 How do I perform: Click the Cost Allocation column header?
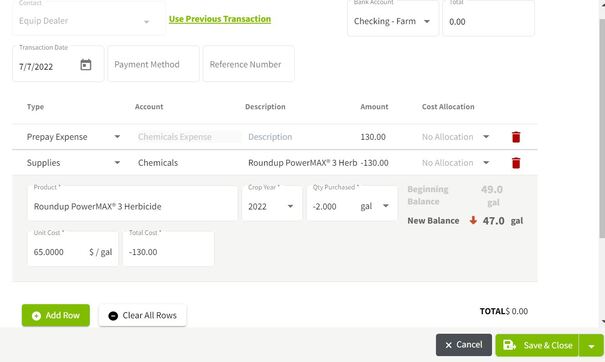pyautogui.click(x=448, y=107)
